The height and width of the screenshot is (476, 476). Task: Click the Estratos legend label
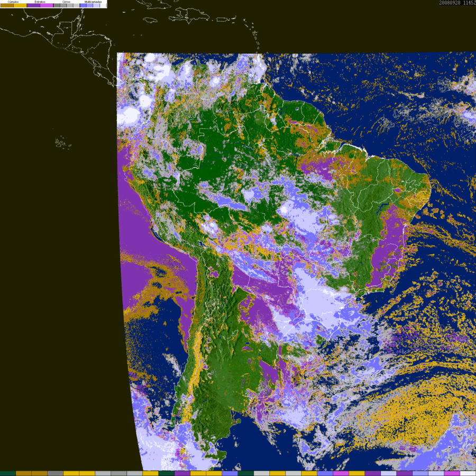[x=40, y=2]
